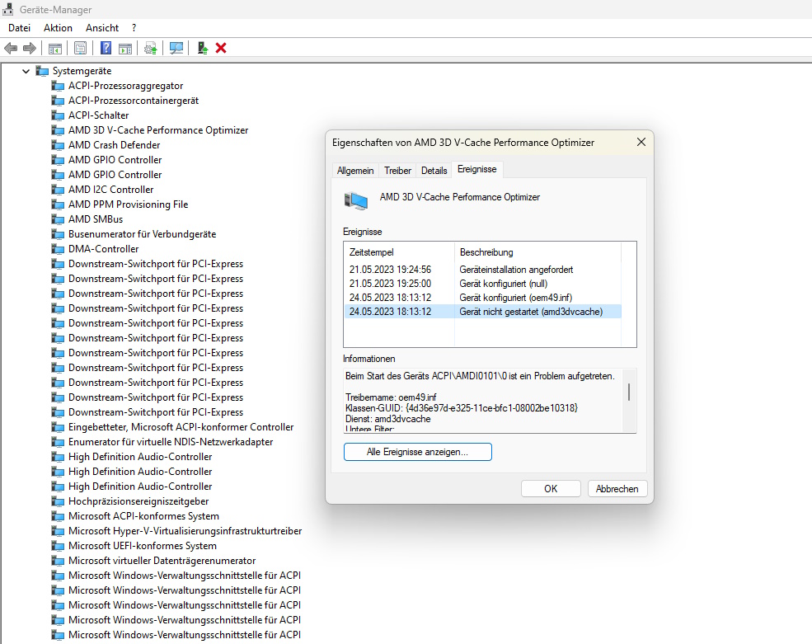Switch to the Allgemein tab
This screenshot has height=644, width=812.
point(355,171)
